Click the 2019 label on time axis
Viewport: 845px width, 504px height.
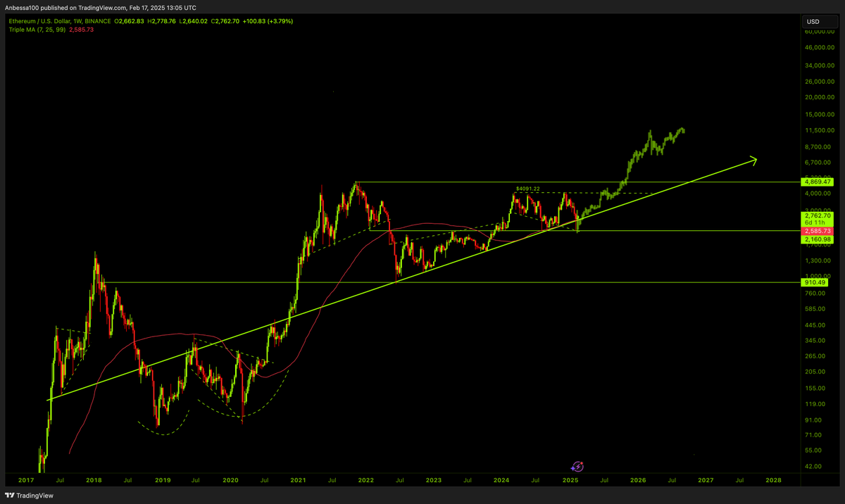163,480
